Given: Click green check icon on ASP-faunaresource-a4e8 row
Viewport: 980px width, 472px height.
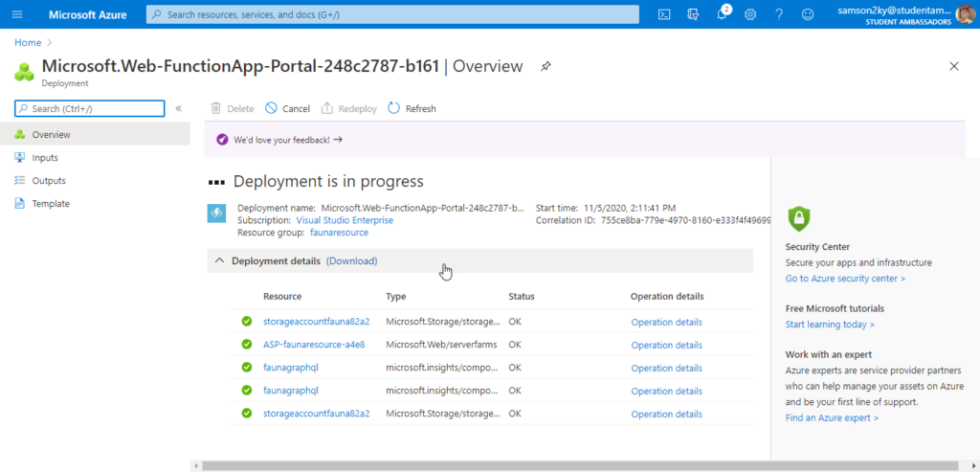Looking at the screenshot, I should pos(246,345).
